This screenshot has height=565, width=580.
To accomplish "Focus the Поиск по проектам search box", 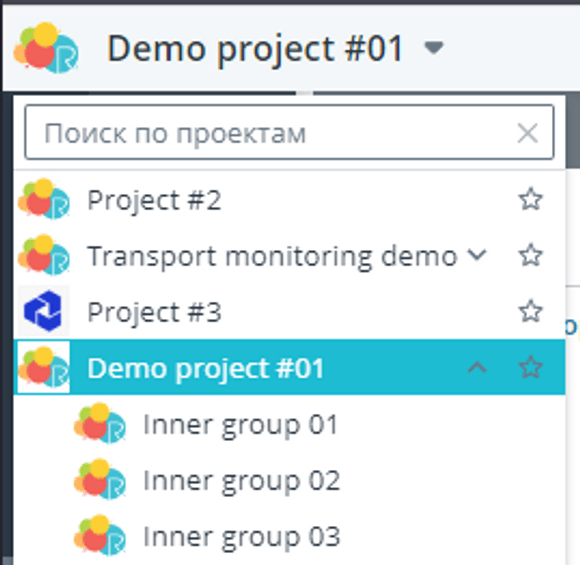I will click(x=289, y=132).
